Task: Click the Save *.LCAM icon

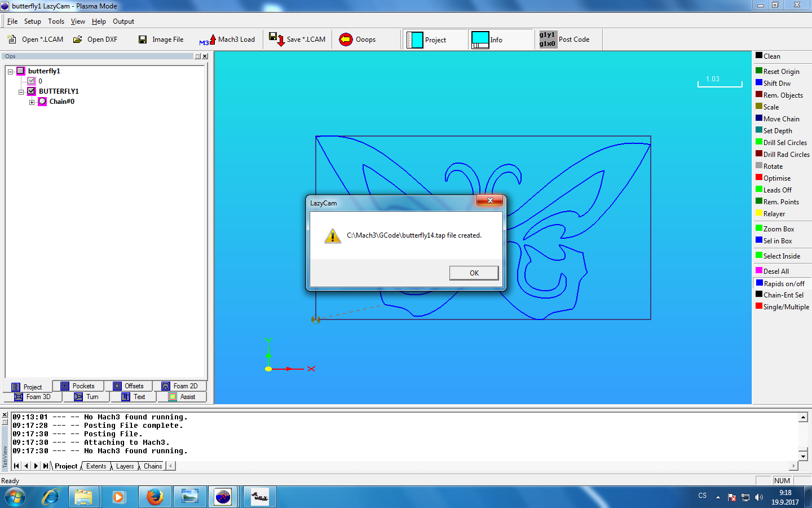Action: click(x=276, y=40)
